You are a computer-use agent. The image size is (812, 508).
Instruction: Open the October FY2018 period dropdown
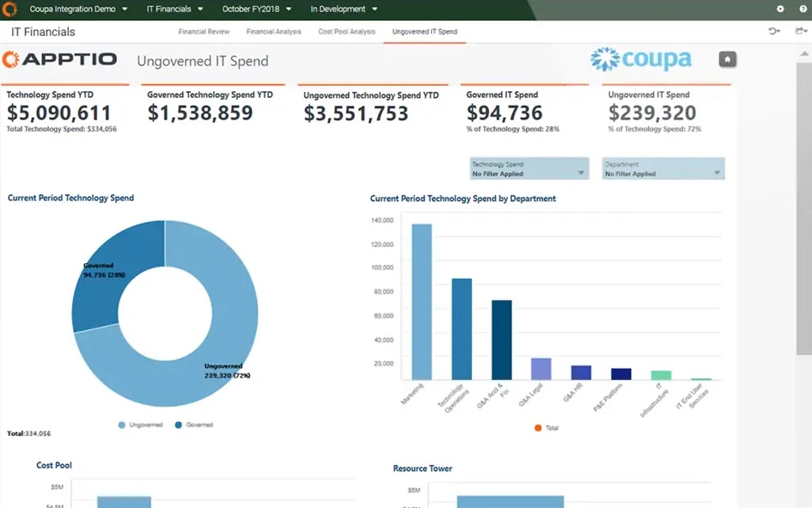(x=250, y=9)
